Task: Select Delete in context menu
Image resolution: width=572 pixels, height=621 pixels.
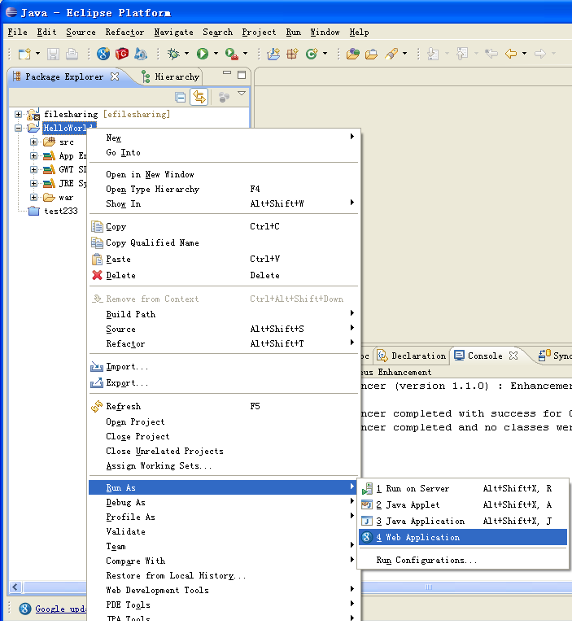Action: pos(224,275)
